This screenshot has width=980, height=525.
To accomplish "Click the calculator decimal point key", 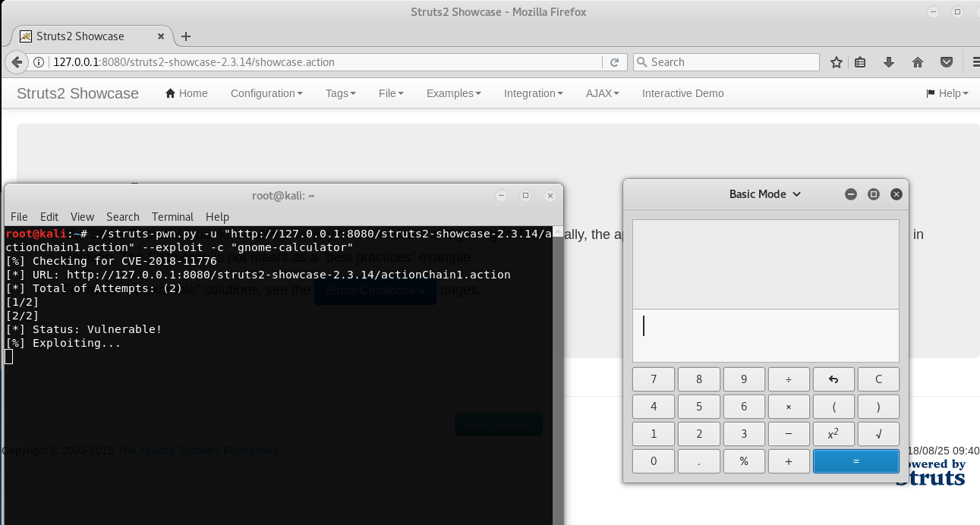I will click(x=699, y=461).
